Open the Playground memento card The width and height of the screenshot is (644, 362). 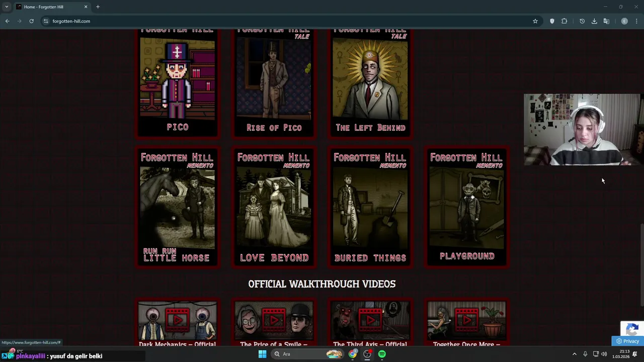pyautogui.click(x=467, y=207)
